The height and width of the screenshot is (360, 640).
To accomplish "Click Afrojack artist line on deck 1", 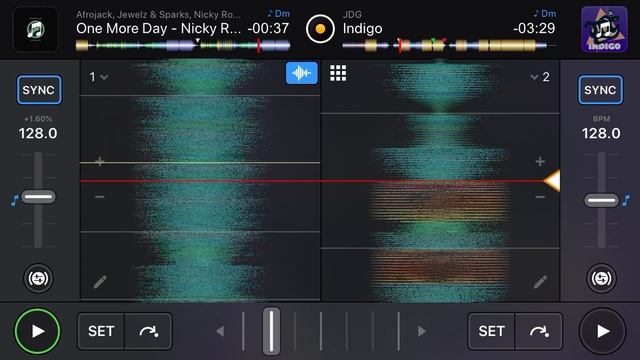I will 158,14.
